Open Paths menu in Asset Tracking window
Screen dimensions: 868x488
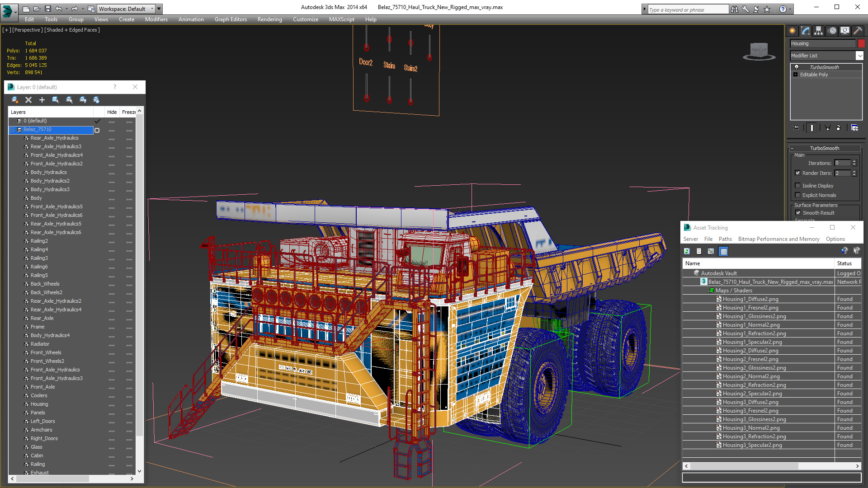click(725, 239)
